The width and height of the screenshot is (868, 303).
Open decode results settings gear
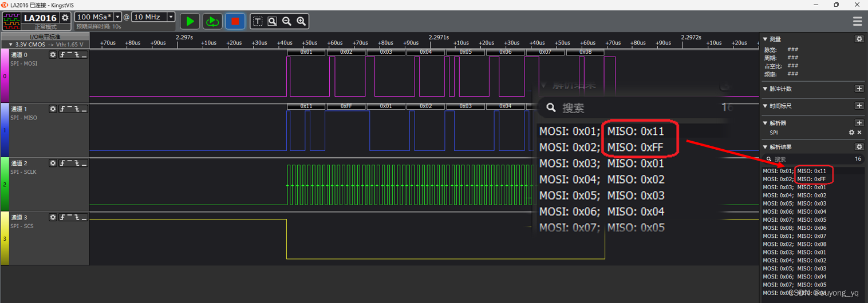(859, 147)
